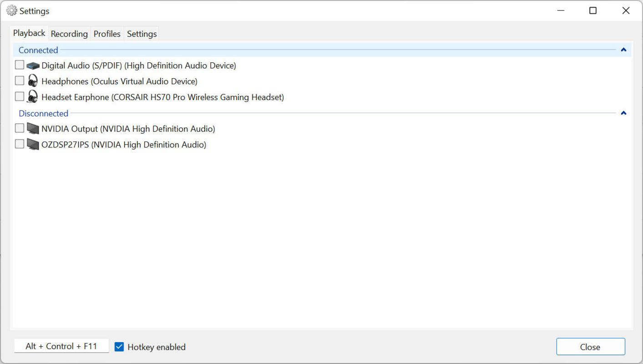Image resolution: width=643 pixels, height=364 pixels.
Task: Click the Oculus Headphones device icon
Action: 33,81
